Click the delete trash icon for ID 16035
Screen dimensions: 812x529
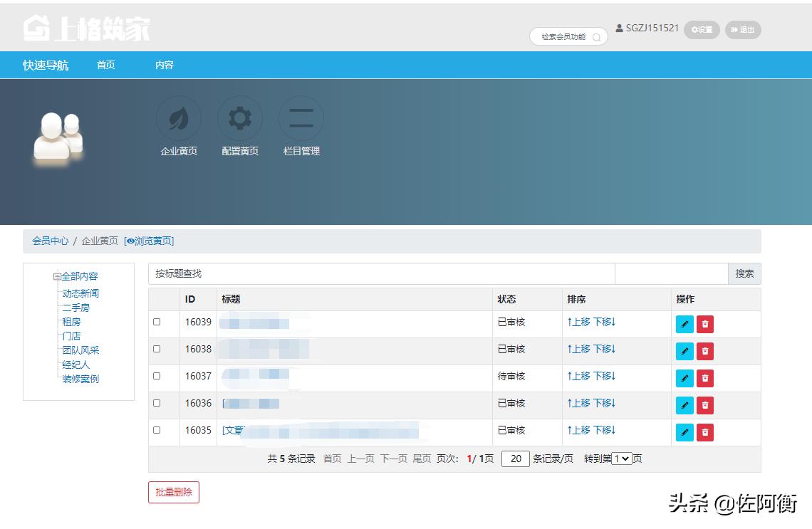[704, 432]
